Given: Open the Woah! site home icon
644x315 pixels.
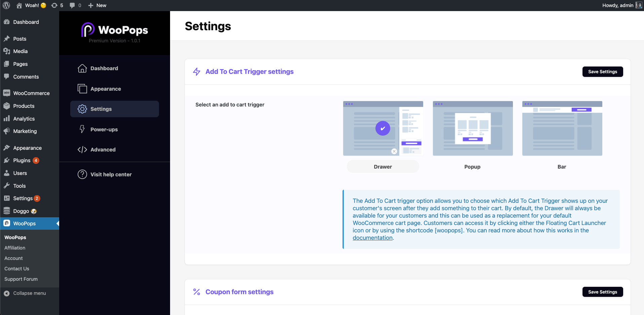Looking at the screenshot, I should tap(19, 5).
